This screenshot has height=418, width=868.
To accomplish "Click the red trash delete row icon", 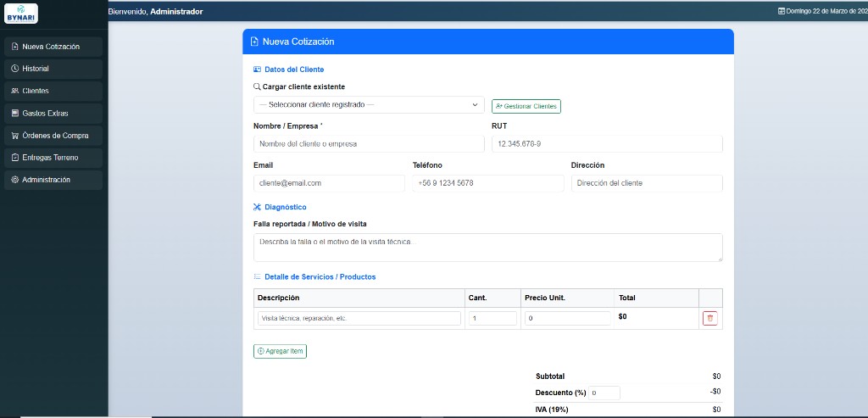I will click(x=709, y=318).
